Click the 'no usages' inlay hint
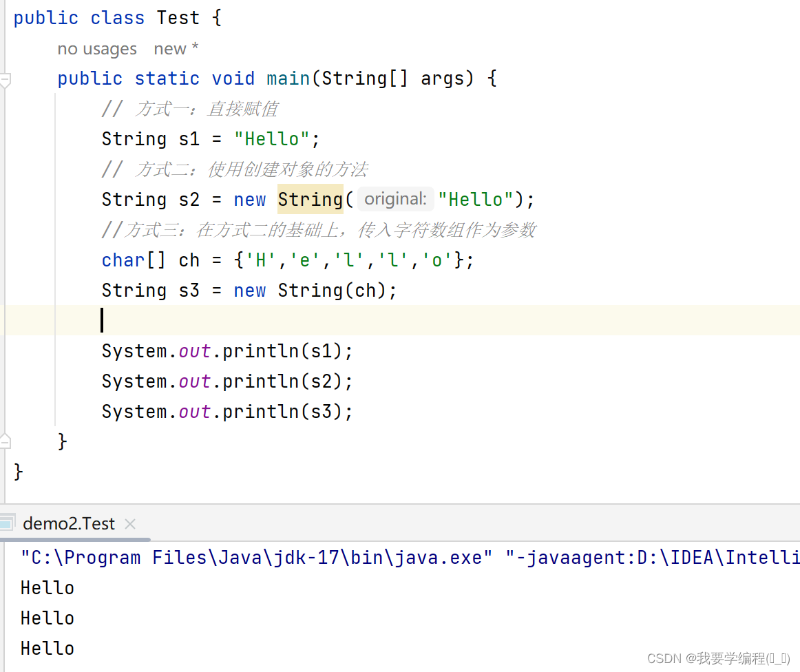This screenshot has height=672, width=800. pos(97,49)
